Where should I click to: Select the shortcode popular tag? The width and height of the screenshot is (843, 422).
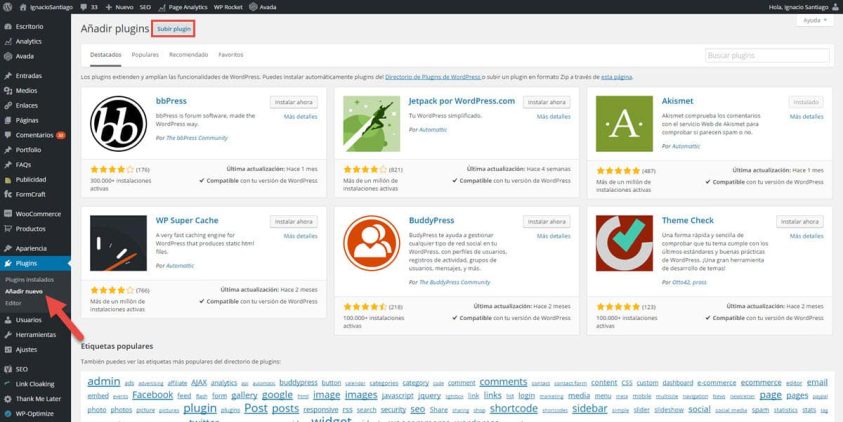pos(513,409)
